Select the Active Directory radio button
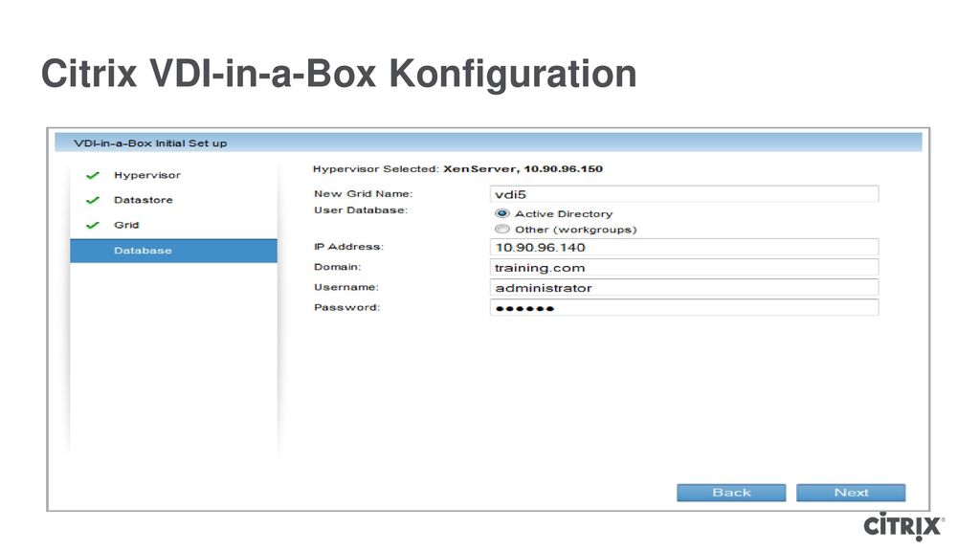The width and height of the screenshot is (980, 551). (501, 213)
